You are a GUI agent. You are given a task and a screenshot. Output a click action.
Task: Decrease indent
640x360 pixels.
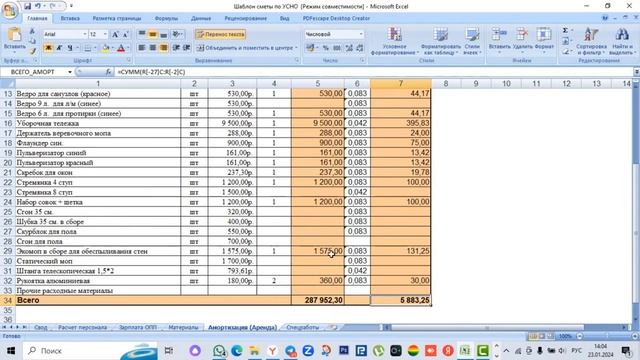click(176, 48)
